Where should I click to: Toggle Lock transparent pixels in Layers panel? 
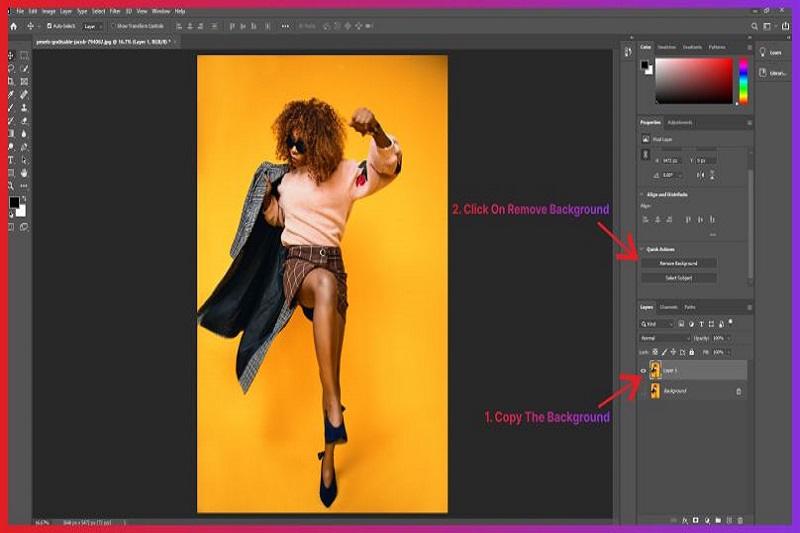click(655, 352)
